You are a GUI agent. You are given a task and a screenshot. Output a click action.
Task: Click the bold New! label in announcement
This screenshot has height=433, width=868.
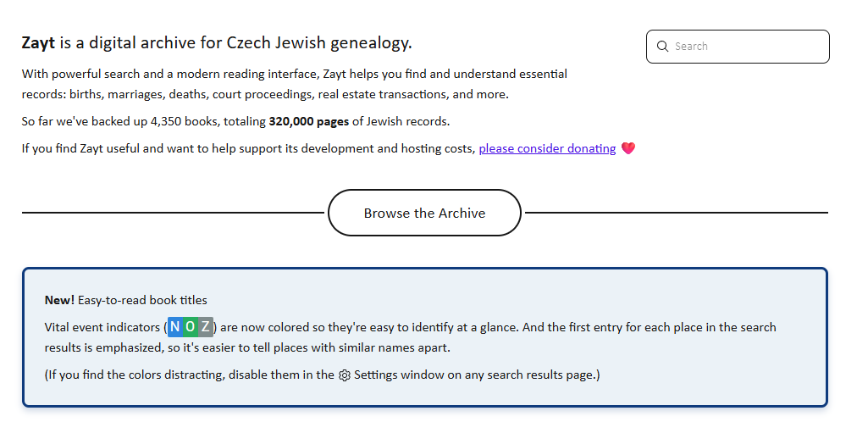[59, 300]
